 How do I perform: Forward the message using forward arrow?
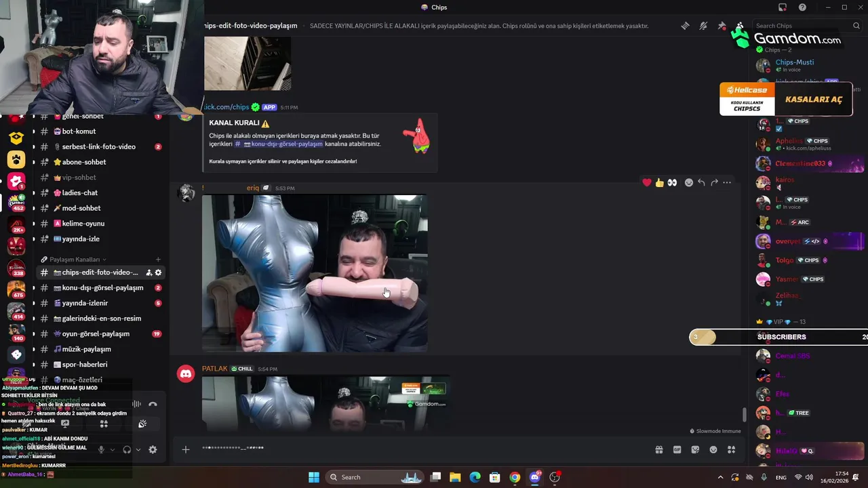(714, 182)
